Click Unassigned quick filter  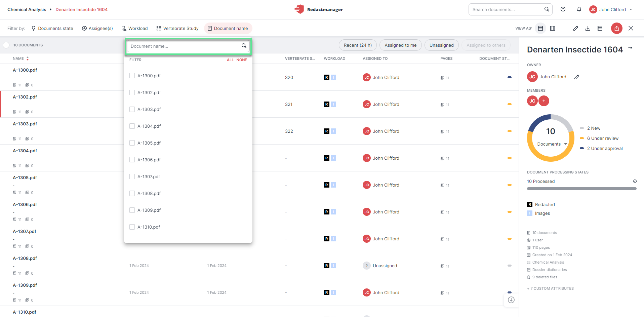coord(442,45)
